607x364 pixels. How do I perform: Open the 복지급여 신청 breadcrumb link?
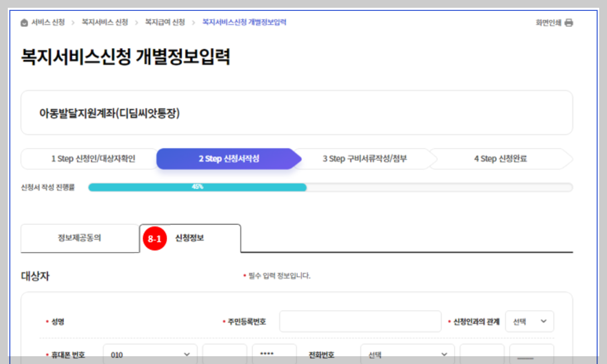(x=165, y=22)
